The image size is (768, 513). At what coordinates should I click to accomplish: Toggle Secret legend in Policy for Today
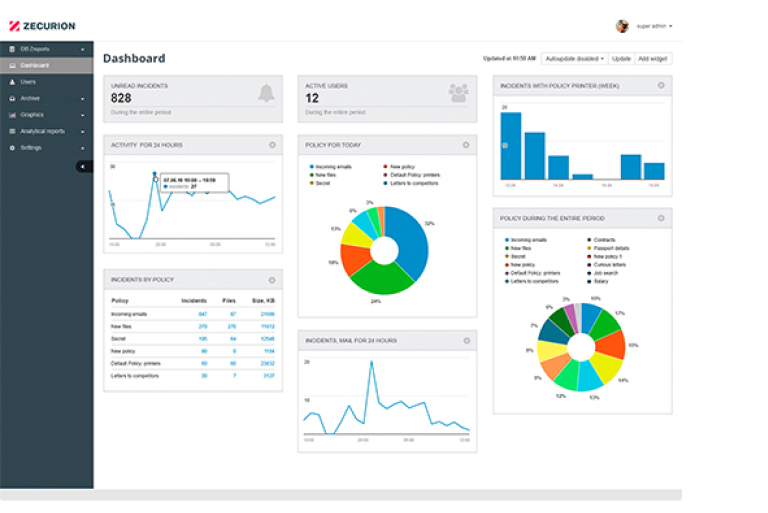[320, 183]
